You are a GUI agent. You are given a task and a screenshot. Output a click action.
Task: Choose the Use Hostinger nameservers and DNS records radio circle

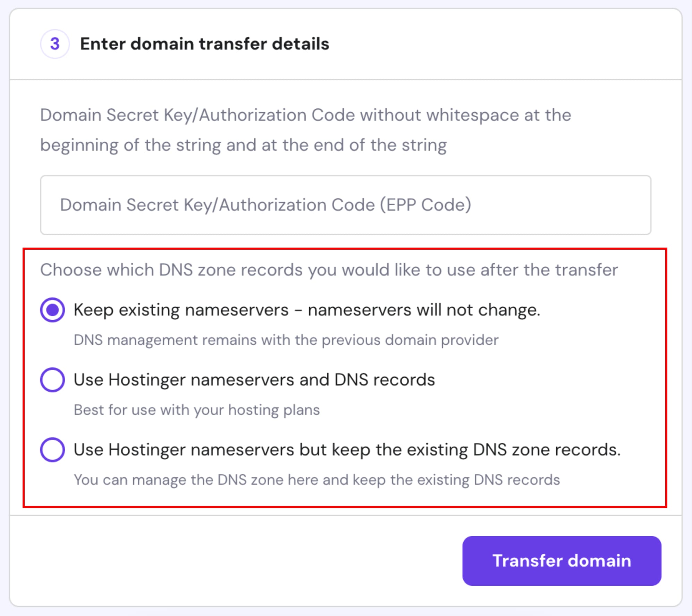[52, 380]
